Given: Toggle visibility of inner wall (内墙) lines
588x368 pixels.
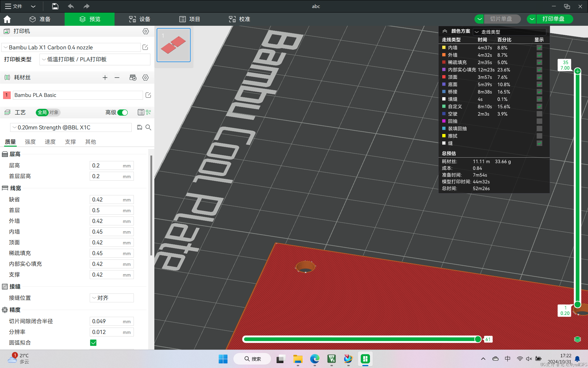Looking at the screenshot, I should [539, 48].
